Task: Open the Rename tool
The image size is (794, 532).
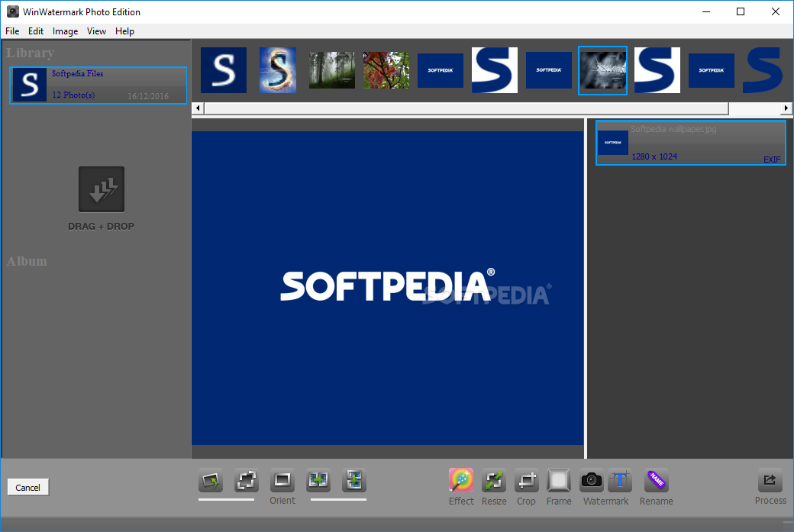Action: pyautogui.click(x=657, y=480)
